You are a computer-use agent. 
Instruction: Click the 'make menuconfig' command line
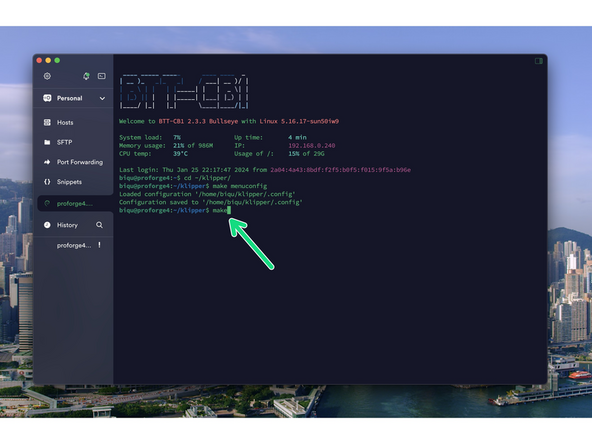[x=193, y=186]
